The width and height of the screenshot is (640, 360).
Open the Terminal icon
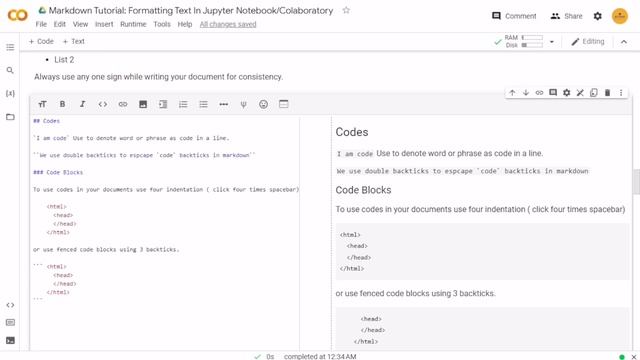(10, 340)
